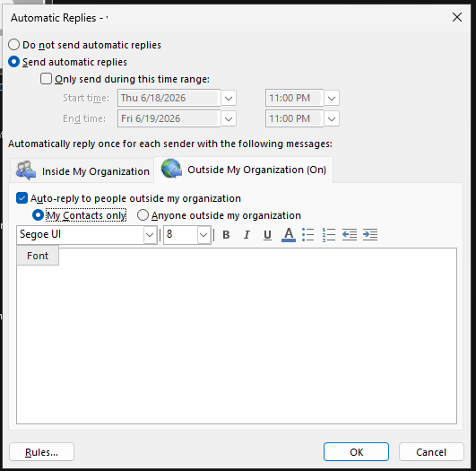476x471 pixels.
Task: Switch to Inside My Organization tab
Action: [82, 170]
